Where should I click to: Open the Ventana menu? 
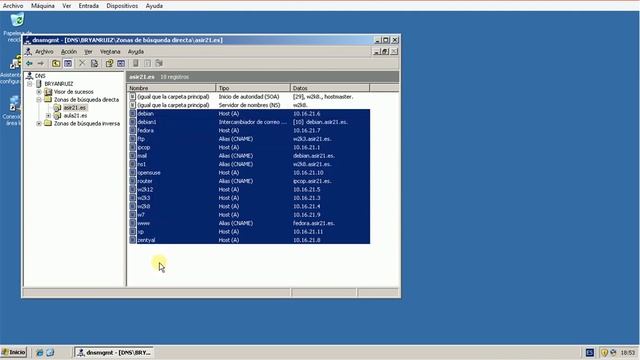[110, 52]
